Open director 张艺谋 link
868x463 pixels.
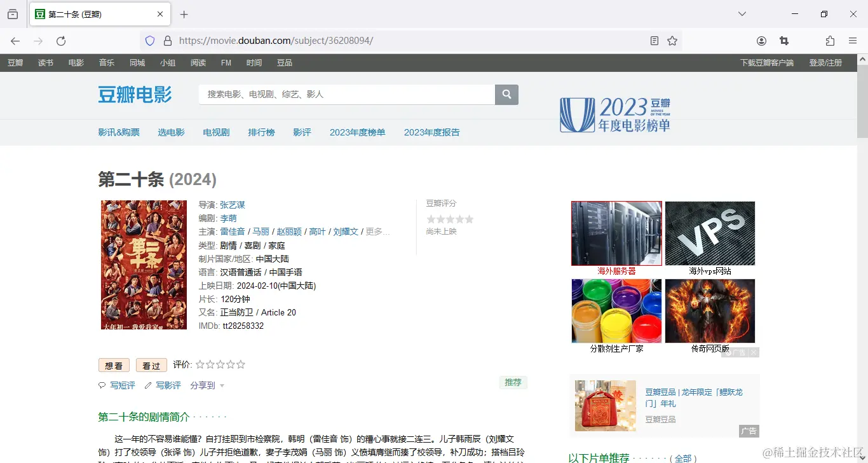pyautogui.click(x=233, y=205)
